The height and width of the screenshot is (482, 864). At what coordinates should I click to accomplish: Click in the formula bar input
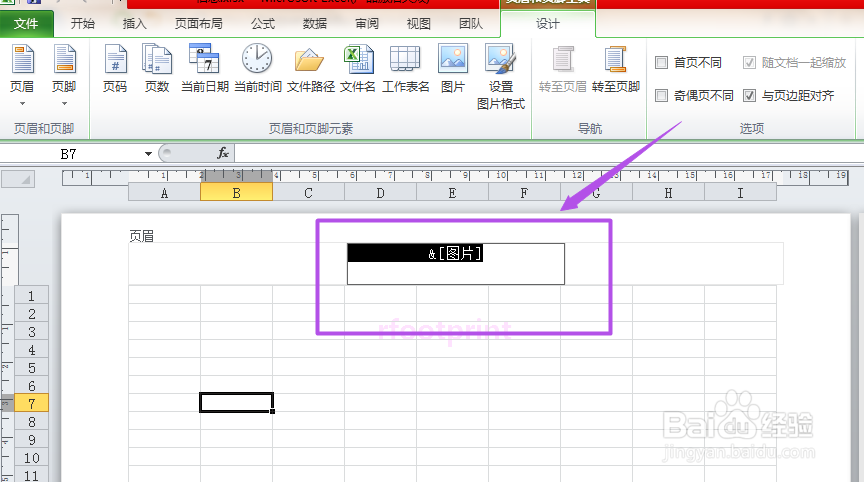click(549, 153)
